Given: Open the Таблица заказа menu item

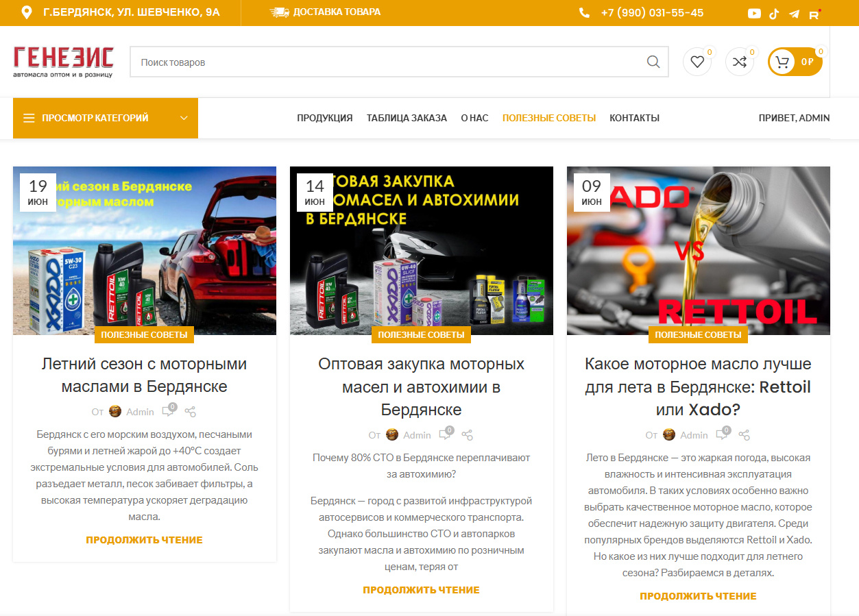Looking at the screenshot, I should click(x=407, y=118).
